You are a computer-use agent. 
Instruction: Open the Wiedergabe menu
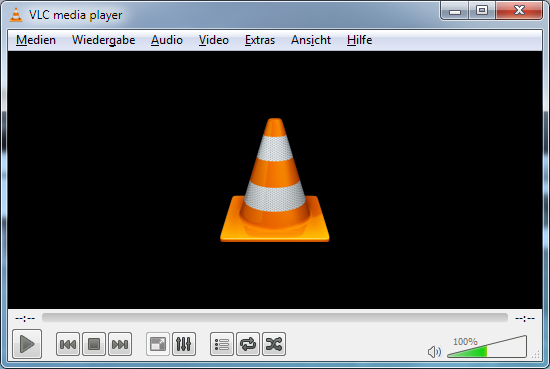pyautogui.click(x=103, y=40)
